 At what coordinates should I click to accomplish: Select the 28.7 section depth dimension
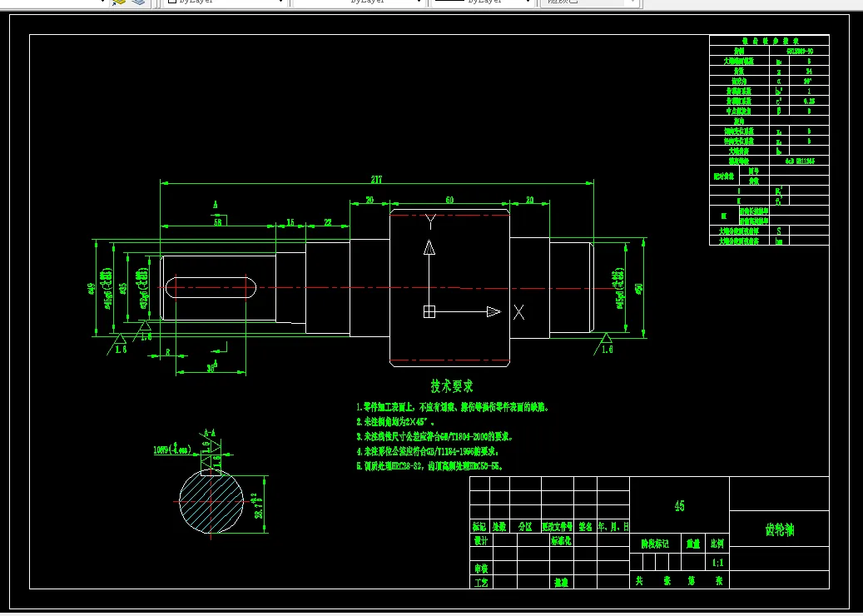pos(258,505)
